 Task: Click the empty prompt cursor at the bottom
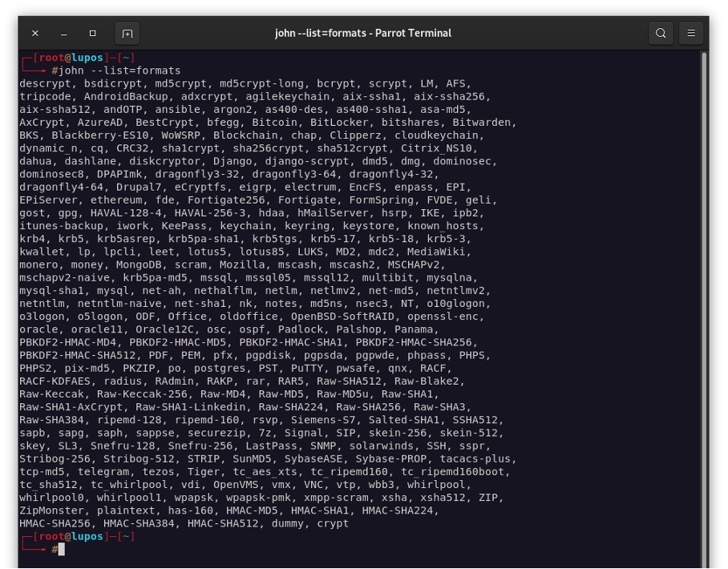pos(61,550)
